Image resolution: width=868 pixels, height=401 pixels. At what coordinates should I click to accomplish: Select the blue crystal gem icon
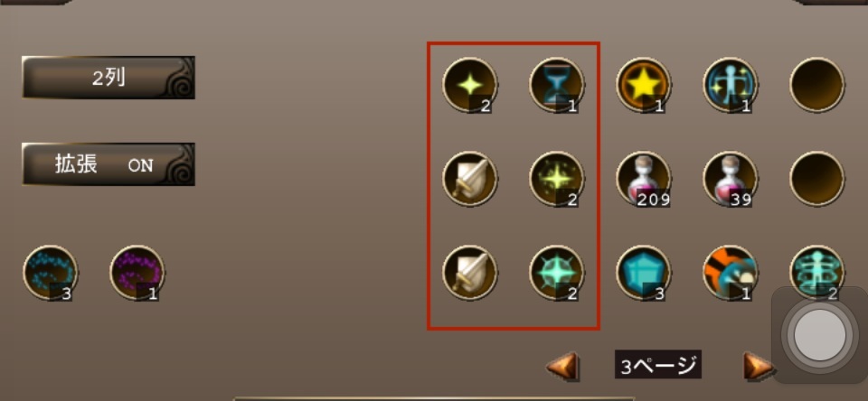(643, 273)
